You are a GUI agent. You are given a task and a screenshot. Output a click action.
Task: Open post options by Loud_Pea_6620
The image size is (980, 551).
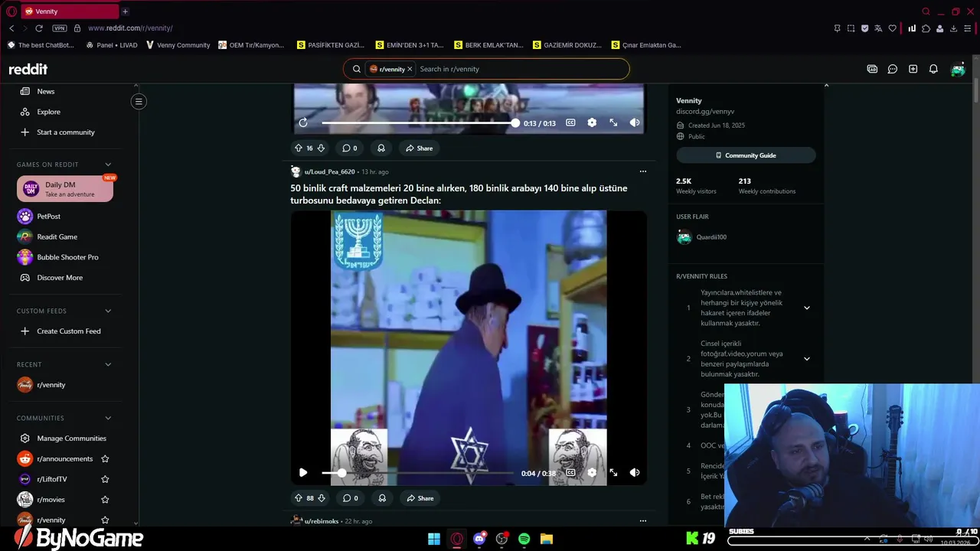(643, 171)
